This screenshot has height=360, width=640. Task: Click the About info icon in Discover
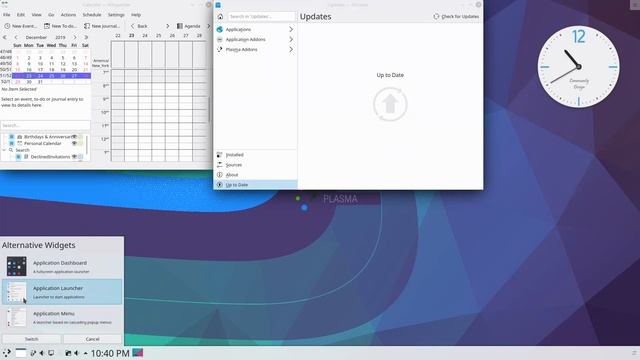(220, 175)
